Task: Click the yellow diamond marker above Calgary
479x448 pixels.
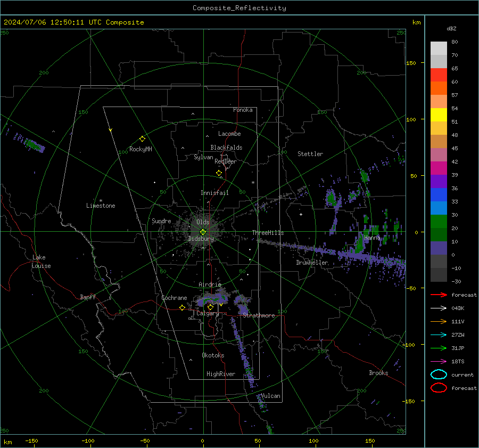Action: [210, 307]
